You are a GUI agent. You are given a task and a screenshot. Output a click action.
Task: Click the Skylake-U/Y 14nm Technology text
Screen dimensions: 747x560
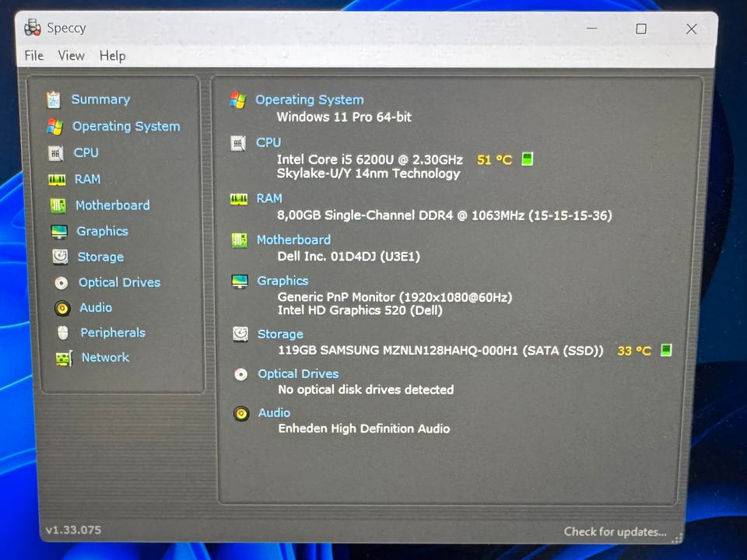[369, 173]
